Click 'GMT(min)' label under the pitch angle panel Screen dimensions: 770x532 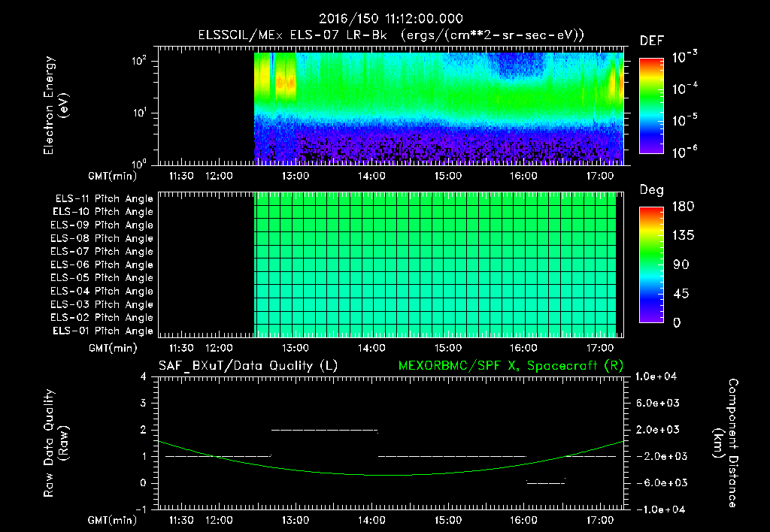(x=113, y=349)
